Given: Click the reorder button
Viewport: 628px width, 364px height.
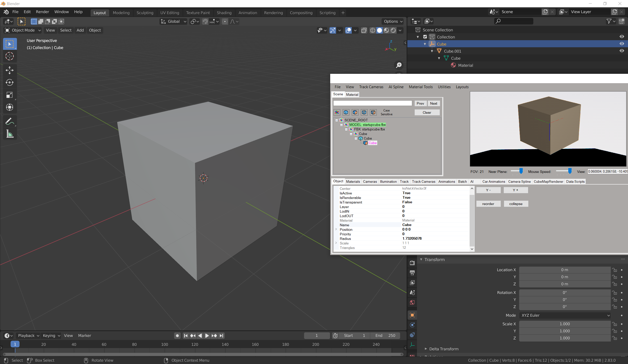Looking at the screenshot, I should [x=488, y=204].
